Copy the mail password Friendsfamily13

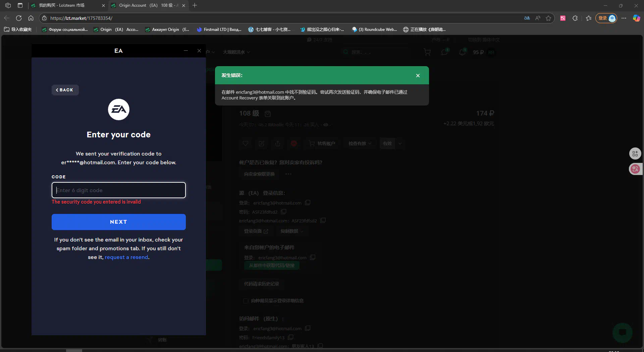point(290,337)
